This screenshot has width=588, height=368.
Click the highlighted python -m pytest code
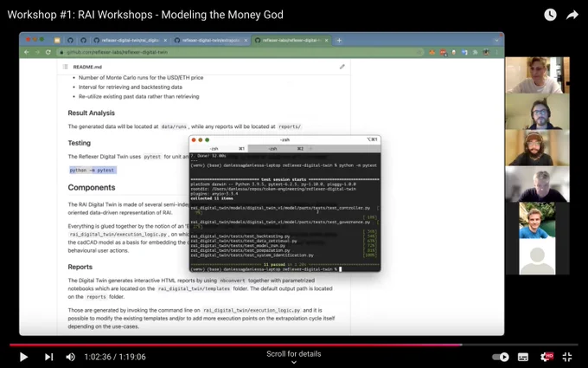pos(93,170)
